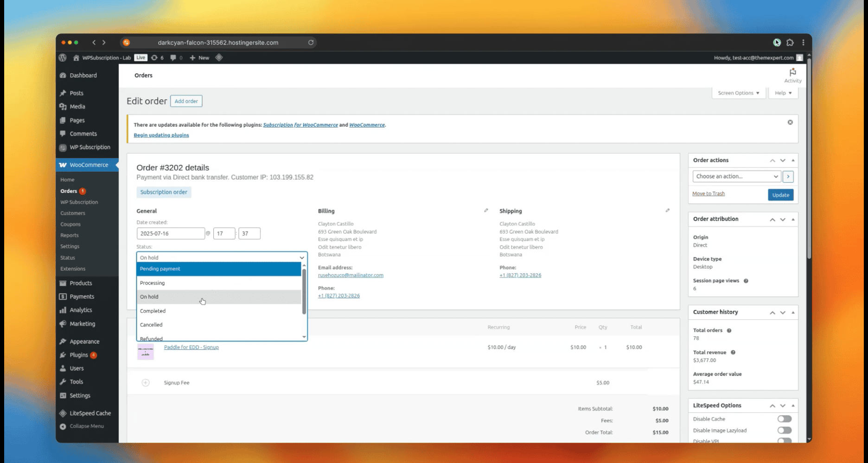The width and height of the screenshot is (868, 463).
Task: Toggle the Disable Image Lazyload switch
Action: (785, 431)
